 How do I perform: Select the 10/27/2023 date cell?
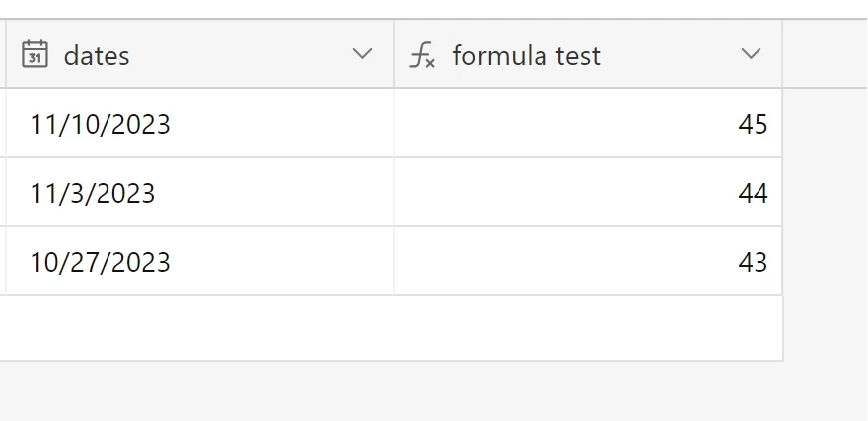tap(200, 260)
